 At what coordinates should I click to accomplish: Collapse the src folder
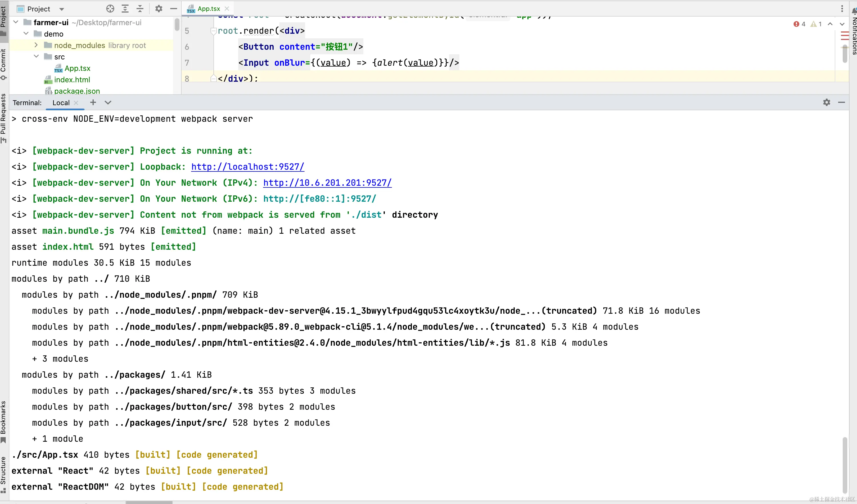[x=36, y=56]
